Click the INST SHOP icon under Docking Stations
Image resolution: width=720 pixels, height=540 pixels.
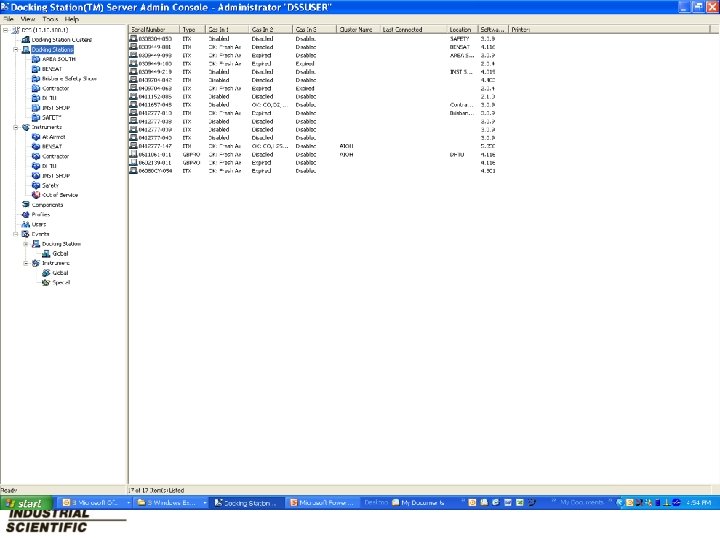coord(36,107)
